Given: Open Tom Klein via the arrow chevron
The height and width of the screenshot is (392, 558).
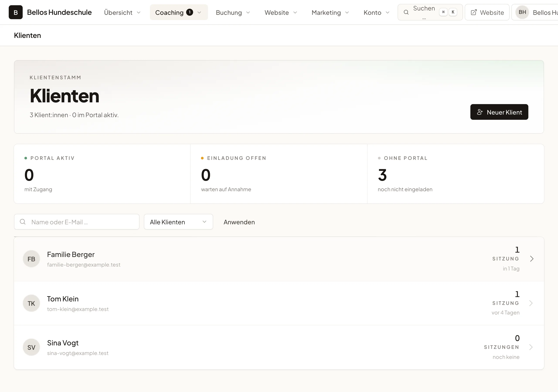Looking at the screenshot, I should (x=531, y=303).
